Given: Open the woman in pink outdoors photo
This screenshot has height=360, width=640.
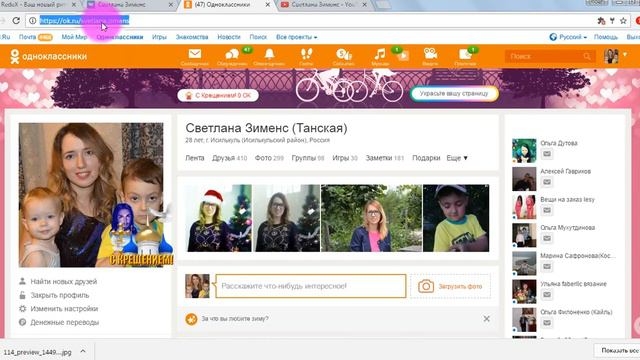Looking at the screenshot, I should point(371,218).
